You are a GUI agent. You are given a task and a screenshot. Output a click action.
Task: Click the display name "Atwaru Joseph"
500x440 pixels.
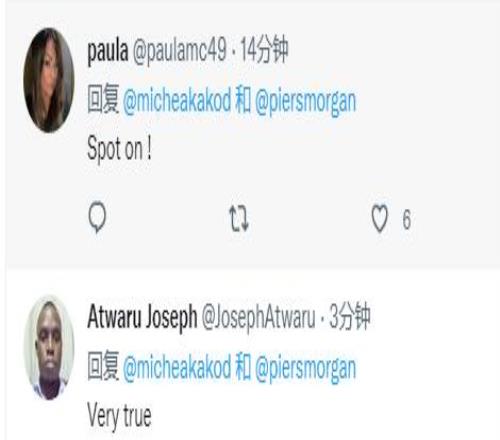(x=142, y=317)
